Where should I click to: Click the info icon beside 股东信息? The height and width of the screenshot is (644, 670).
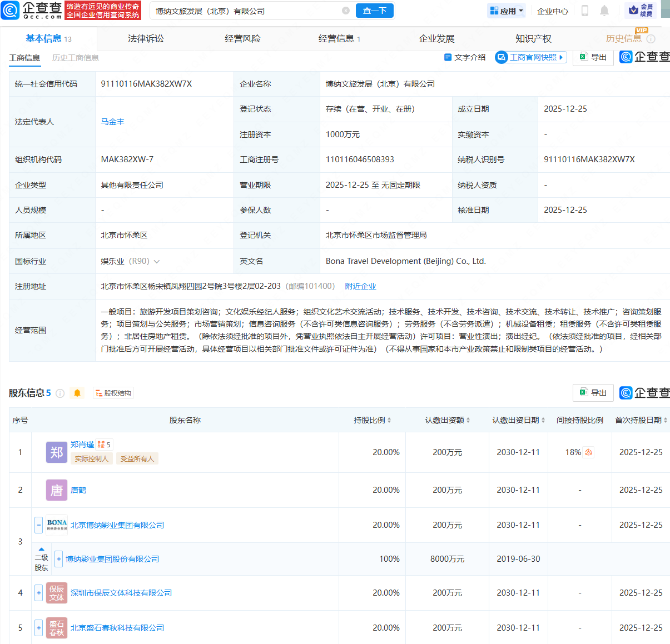pos(60,393)
